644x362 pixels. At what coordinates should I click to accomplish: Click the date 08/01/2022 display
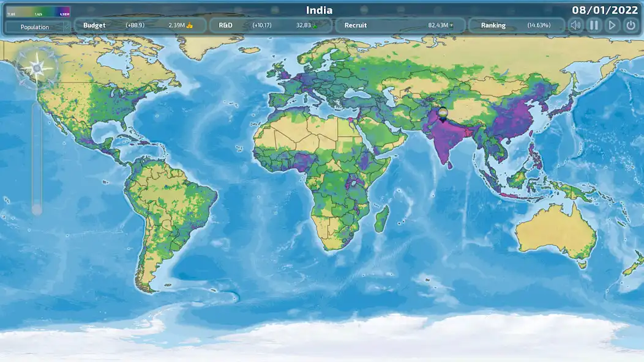click(604, 10)
